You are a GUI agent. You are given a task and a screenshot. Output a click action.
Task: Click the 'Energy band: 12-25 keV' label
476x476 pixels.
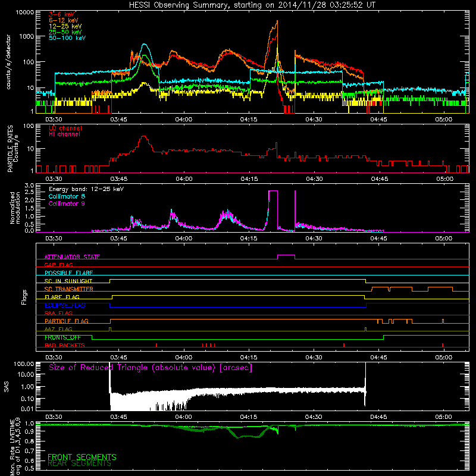(86, 189)
